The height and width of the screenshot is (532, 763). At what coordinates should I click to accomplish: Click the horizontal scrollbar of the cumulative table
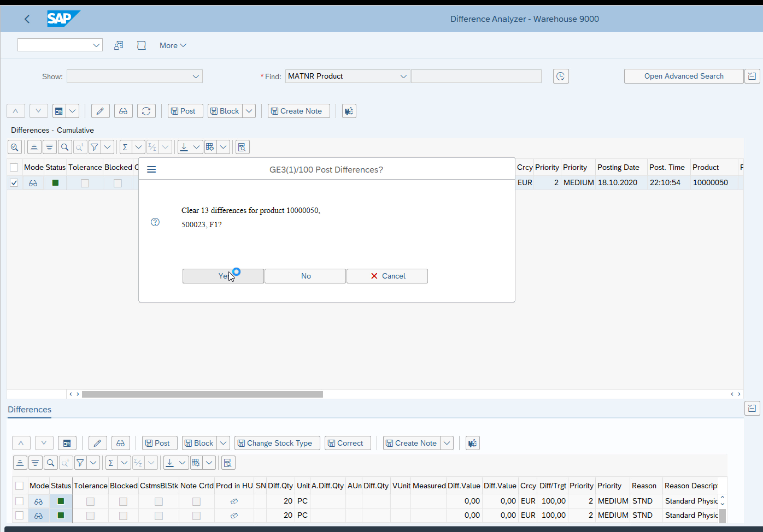[x=202, y=394]
